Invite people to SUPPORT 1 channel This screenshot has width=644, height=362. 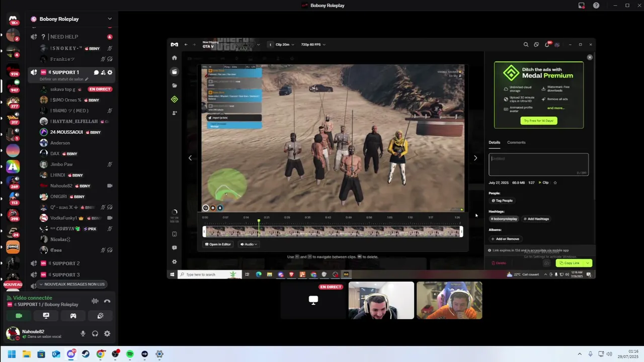(x=103, y=72)
